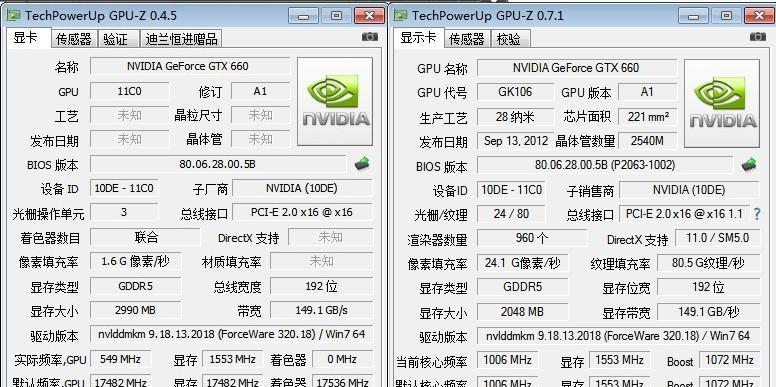Click GPU clock field showing 549 MHz
The image size is (776, 387).
[121, 359]
